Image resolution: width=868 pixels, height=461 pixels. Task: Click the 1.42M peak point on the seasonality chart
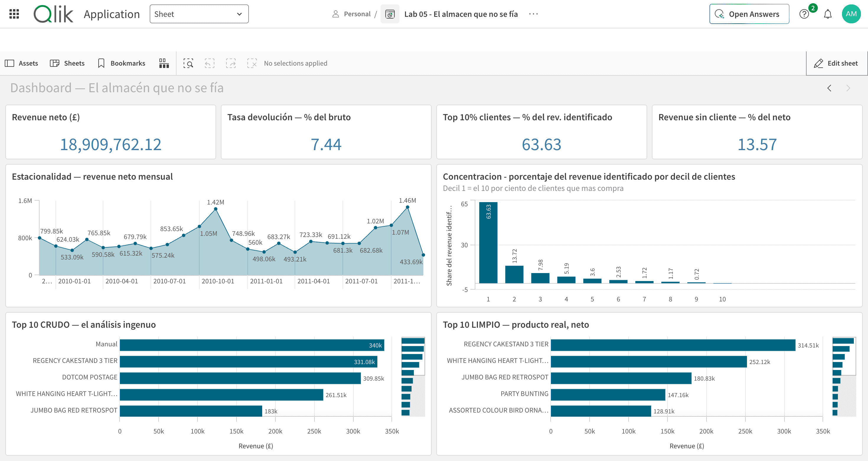click(216, 209)
